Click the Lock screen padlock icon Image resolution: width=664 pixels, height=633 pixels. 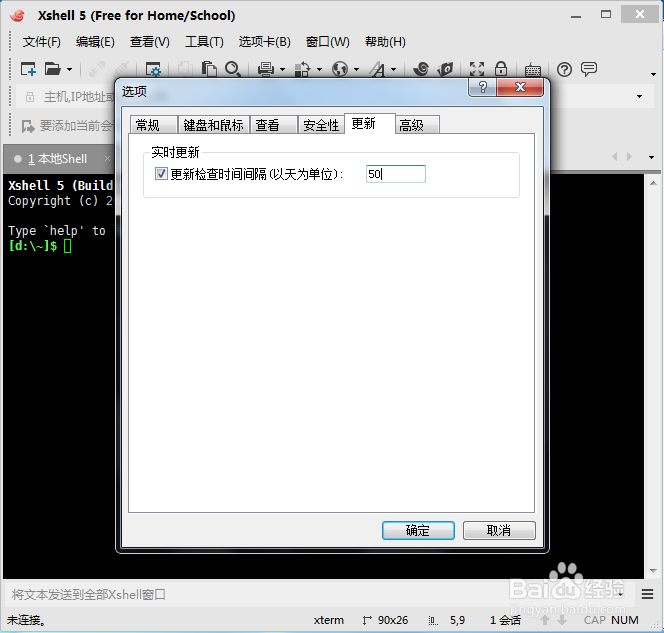tap(501, 69)
